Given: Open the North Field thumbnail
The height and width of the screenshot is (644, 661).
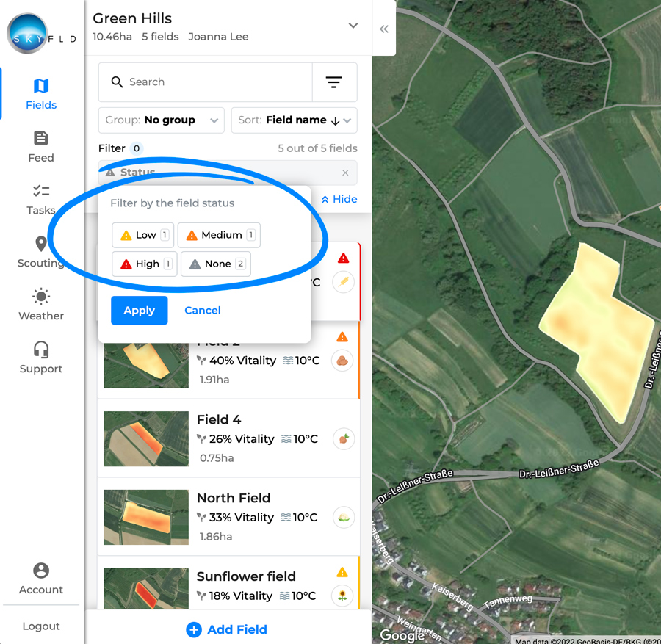Looking at the screenshot, I should click(x=146, y=517).
